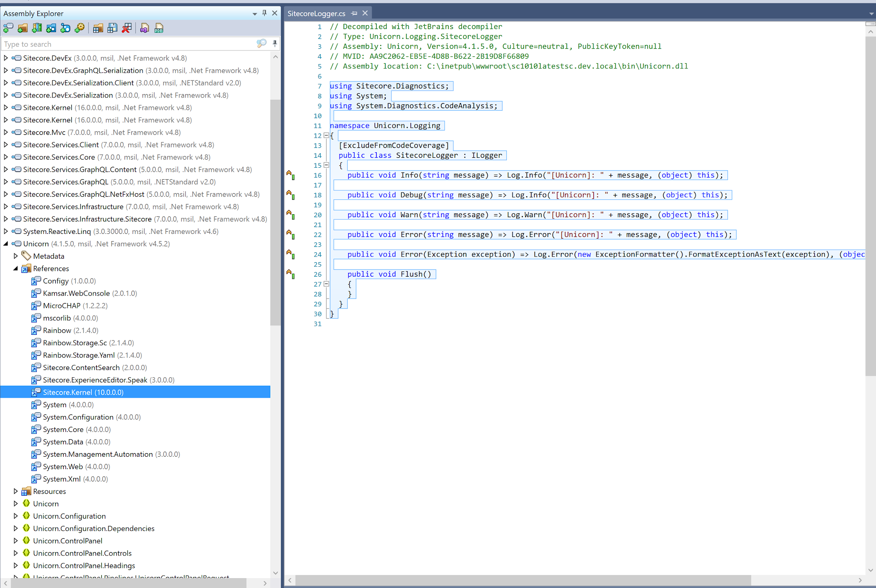
Task: Click the gear icon with green plus
Action: [x=80, y=28]
